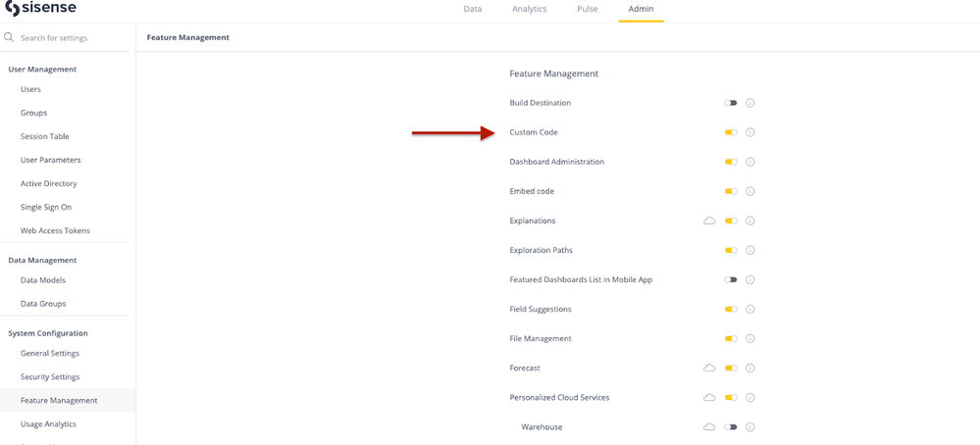Click the cloud icon beside Explanations

(709, 221)
